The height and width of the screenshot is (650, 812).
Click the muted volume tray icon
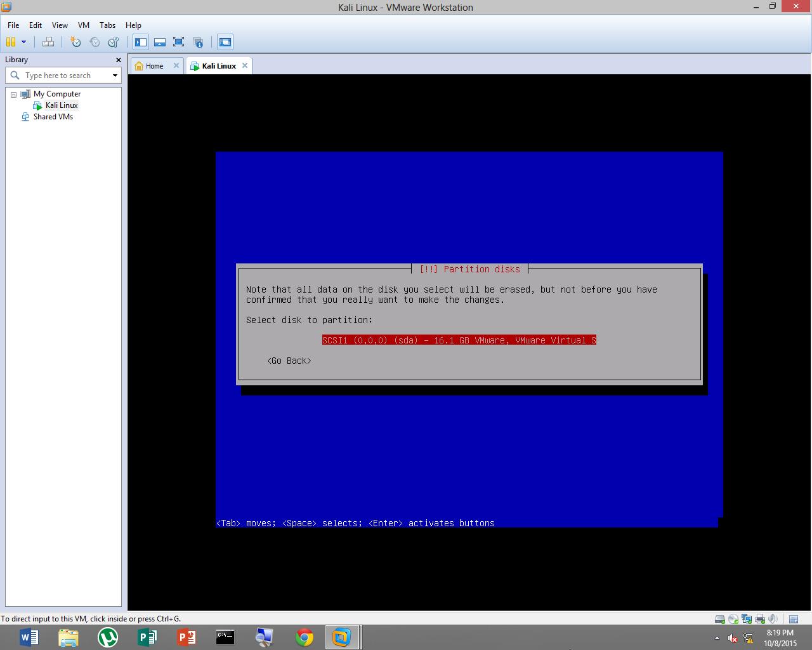coord(733,638)
